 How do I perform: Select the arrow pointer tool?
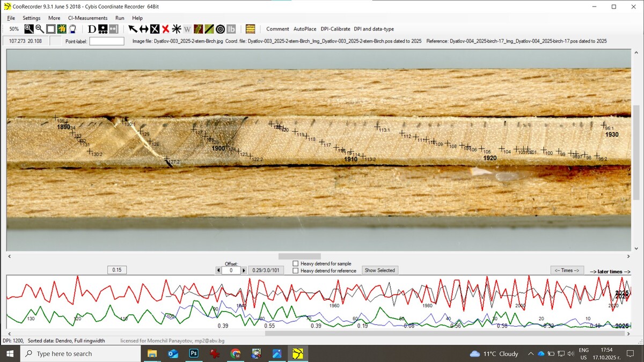point(133,29)
